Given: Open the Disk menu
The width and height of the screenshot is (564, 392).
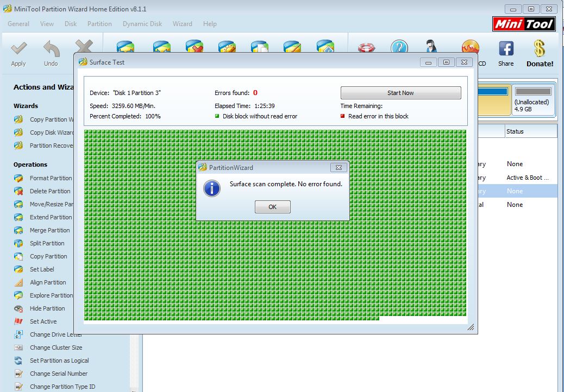Looking at the screenshot, I should [x=71, y=24].
